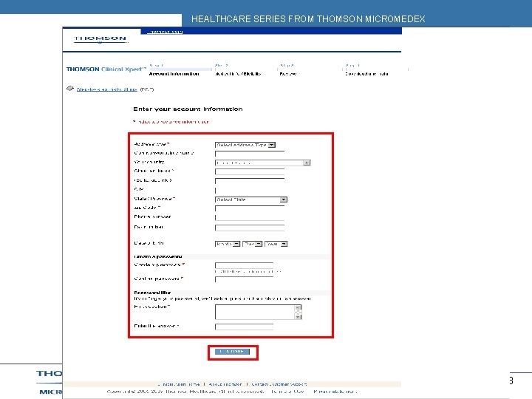
Task: Click the hint question scrollbar up arrow
Action: tap(298, 307)
